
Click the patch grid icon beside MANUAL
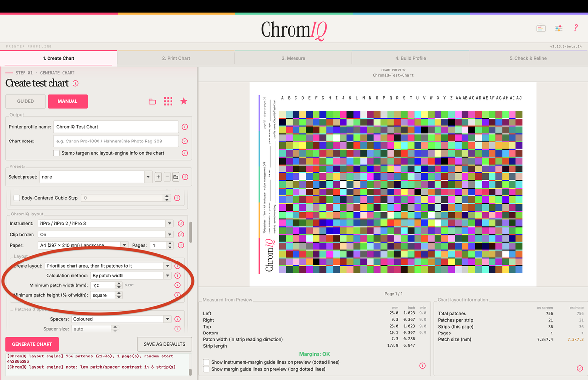click(168, 101)
